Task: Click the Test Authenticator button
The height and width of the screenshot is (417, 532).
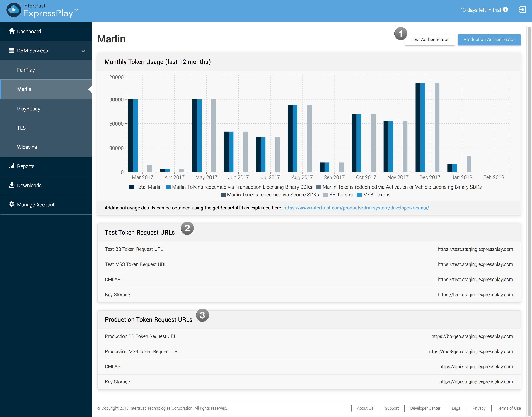Action: pyautogui.click(x=429, y=40)
